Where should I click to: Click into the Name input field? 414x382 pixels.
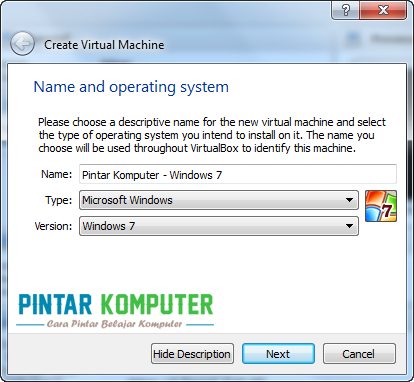(238, 174)
